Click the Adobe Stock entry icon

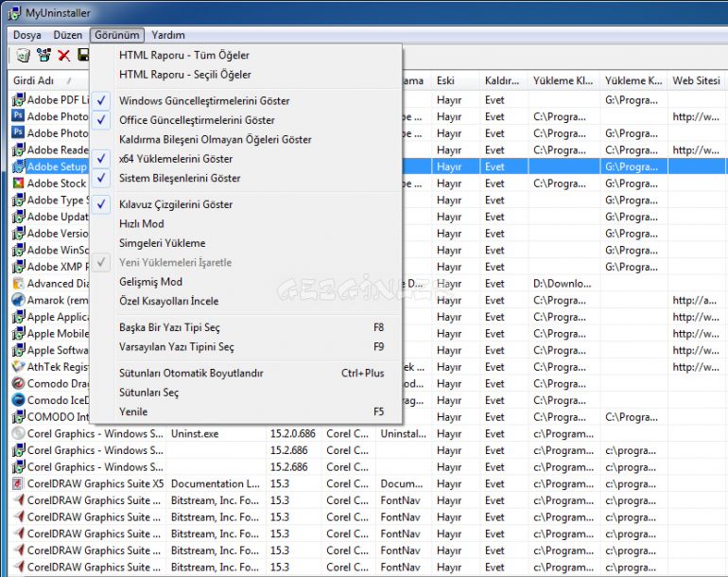[x=18, y=184]
